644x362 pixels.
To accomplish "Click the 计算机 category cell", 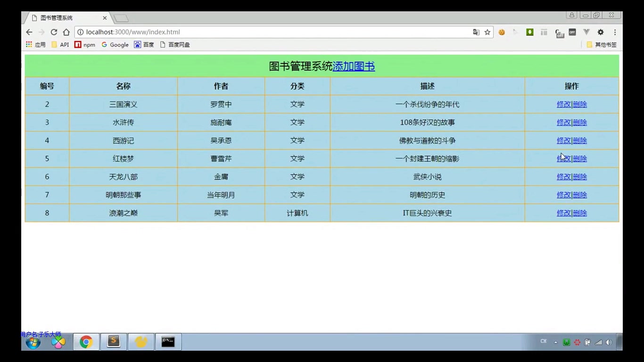I will [297, 213].
